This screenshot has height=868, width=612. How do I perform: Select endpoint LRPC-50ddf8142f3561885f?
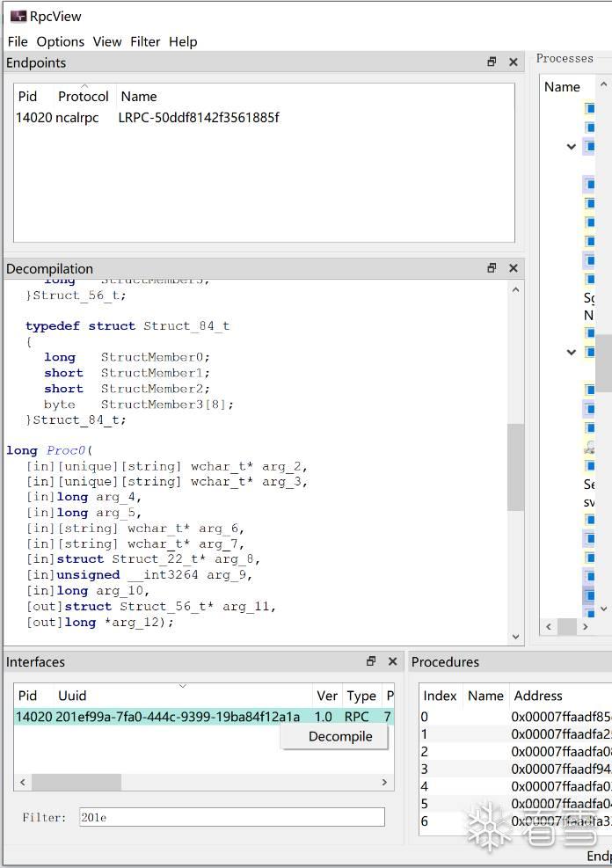click(199, 117)
